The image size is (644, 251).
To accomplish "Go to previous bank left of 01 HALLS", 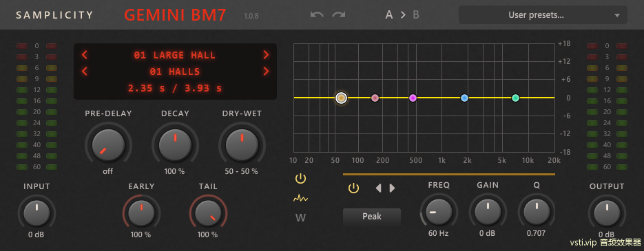I will tap(85, 72).
